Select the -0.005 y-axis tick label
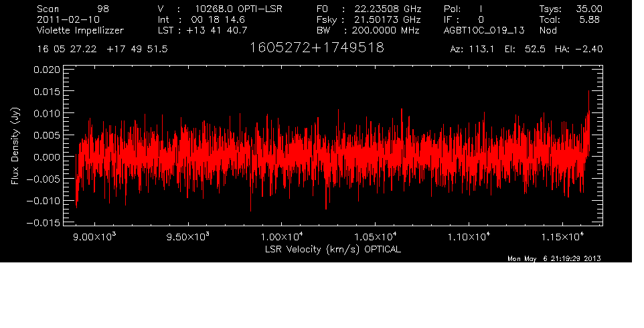 click(44, 179)
